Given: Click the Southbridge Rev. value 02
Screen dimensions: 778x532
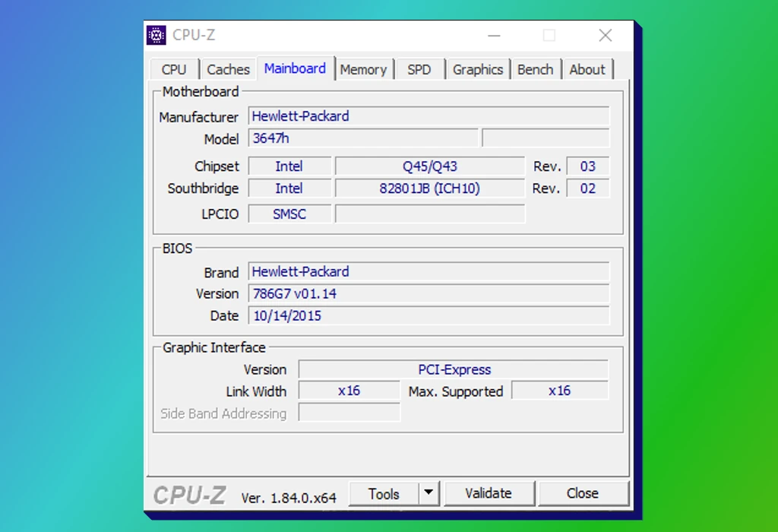Looking at the screenshot, I should click(588, 188).
